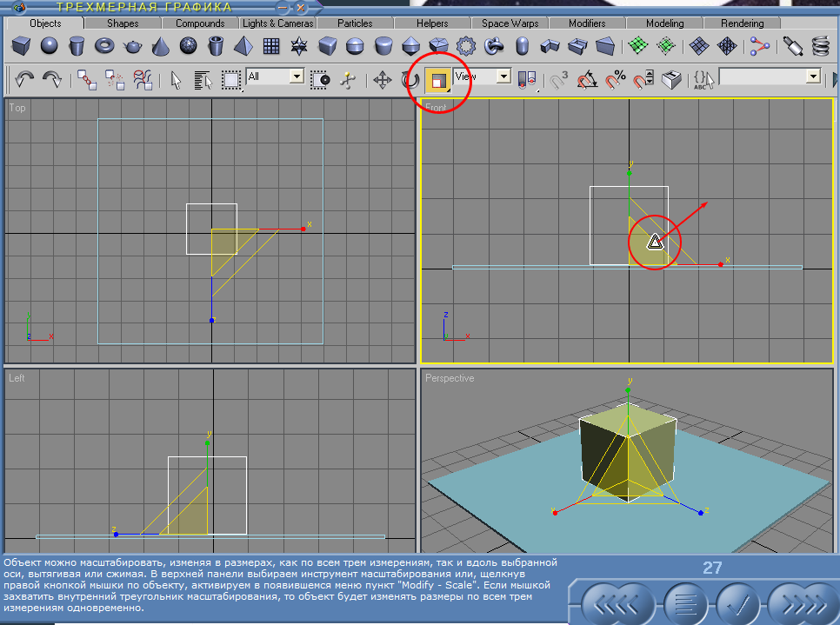
Task: Select the Box primitive tool
Action: [x=21, y=45]
